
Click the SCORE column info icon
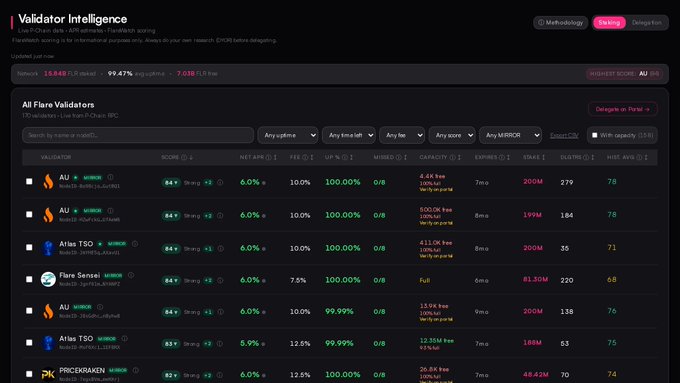pos(184,157)
